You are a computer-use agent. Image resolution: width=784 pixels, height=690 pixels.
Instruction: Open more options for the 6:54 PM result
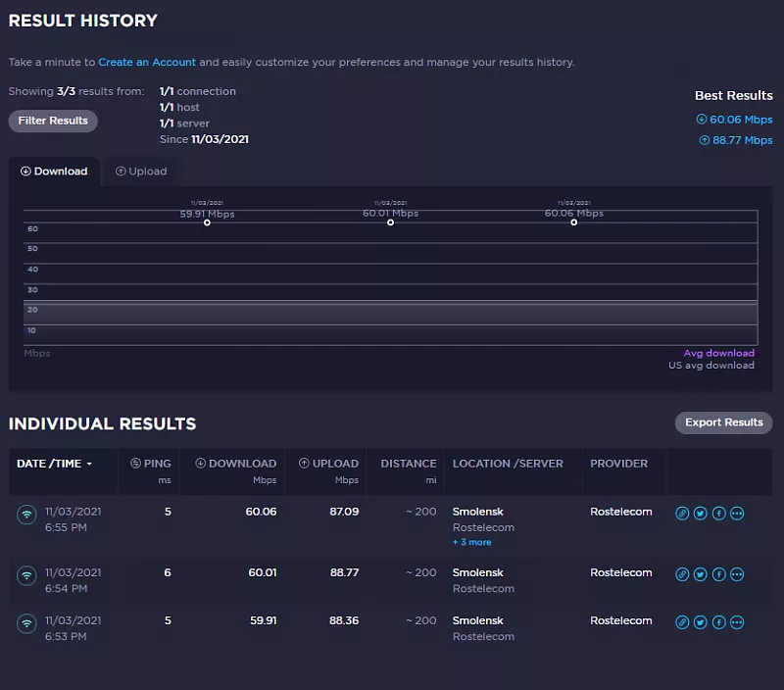(x=737, y=574)
